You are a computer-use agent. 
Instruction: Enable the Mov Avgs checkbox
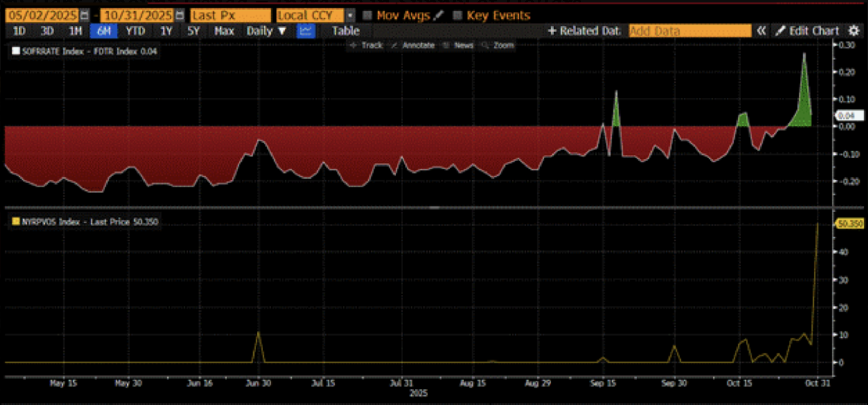point(367,15)
